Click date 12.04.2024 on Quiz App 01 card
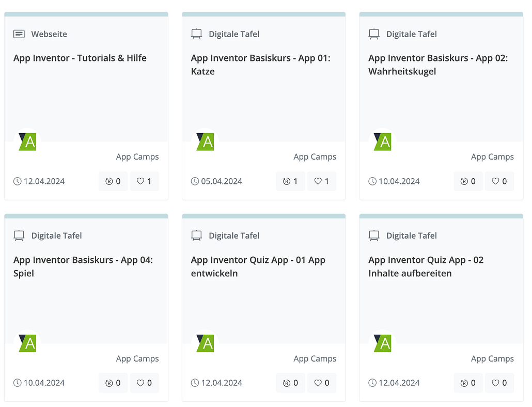532x407 pixels. [x=222, y=383]
